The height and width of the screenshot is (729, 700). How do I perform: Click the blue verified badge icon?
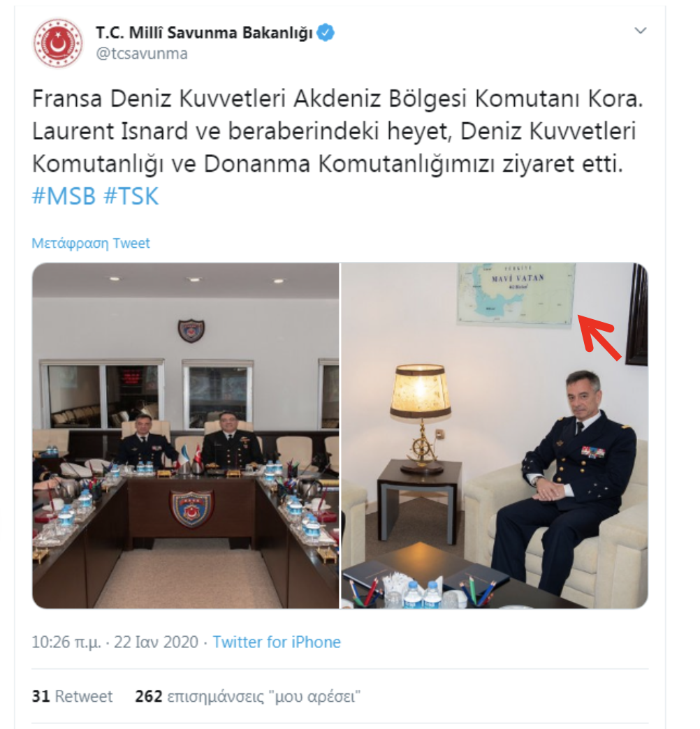point(326,33)
